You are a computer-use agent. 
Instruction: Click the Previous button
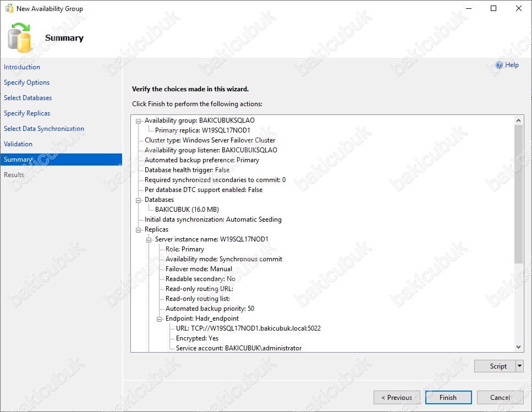click(x=397, y=397)
